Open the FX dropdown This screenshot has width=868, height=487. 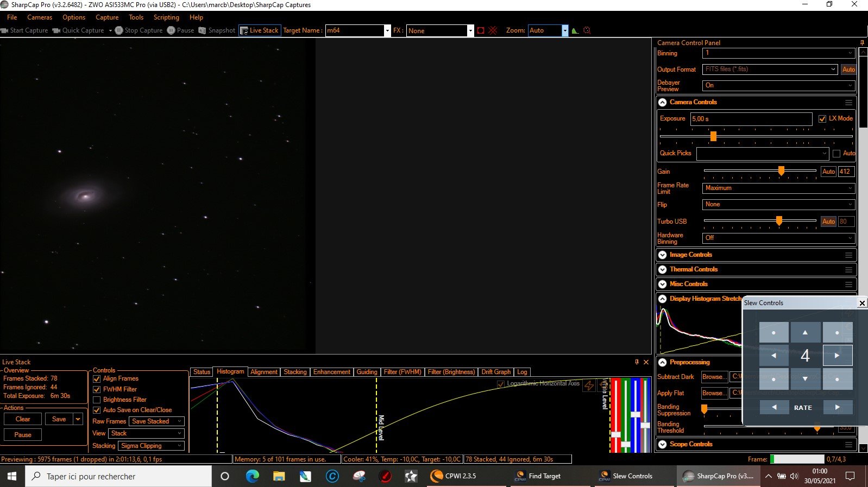point(470,31)
